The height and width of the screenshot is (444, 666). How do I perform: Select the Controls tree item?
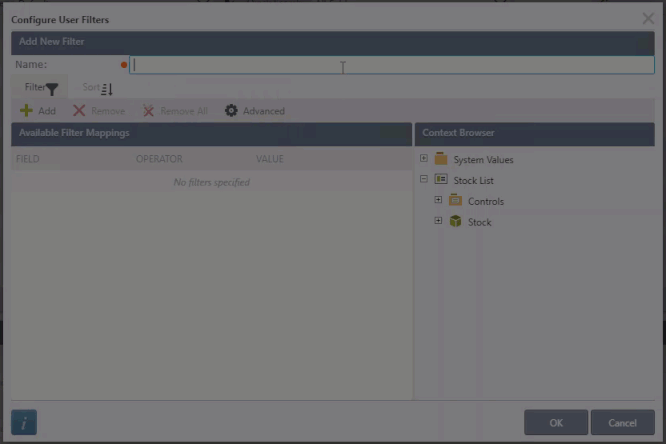pyautogui.click(x=486, y=201)
